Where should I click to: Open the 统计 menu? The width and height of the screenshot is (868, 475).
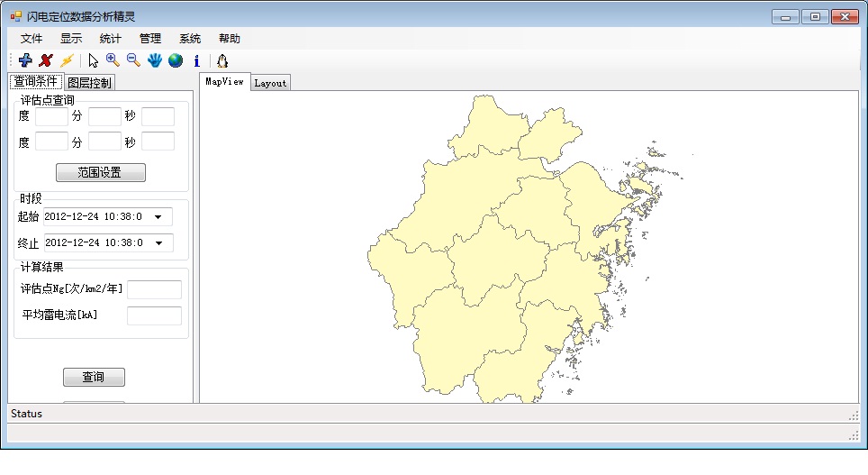(110, 39)
